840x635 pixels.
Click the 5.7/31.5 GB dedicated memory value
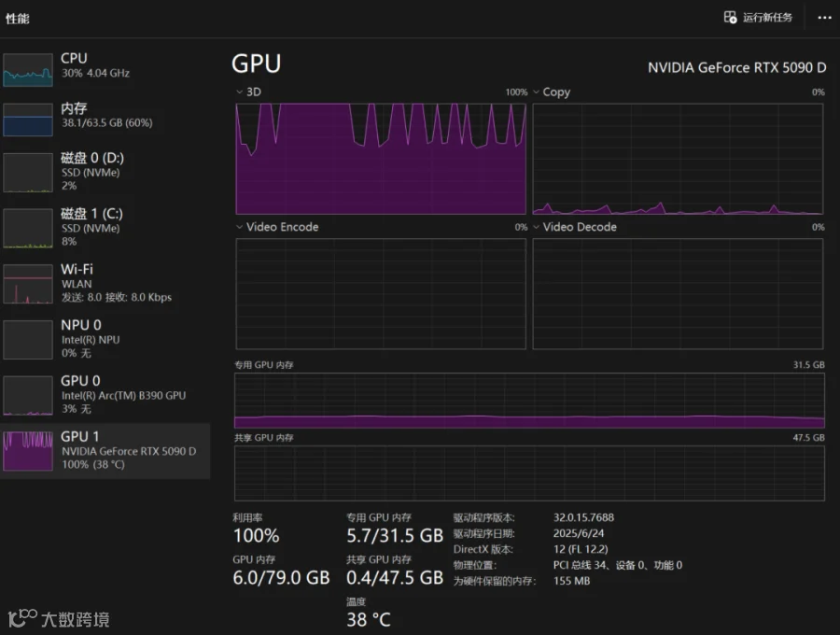click(395, 535)
